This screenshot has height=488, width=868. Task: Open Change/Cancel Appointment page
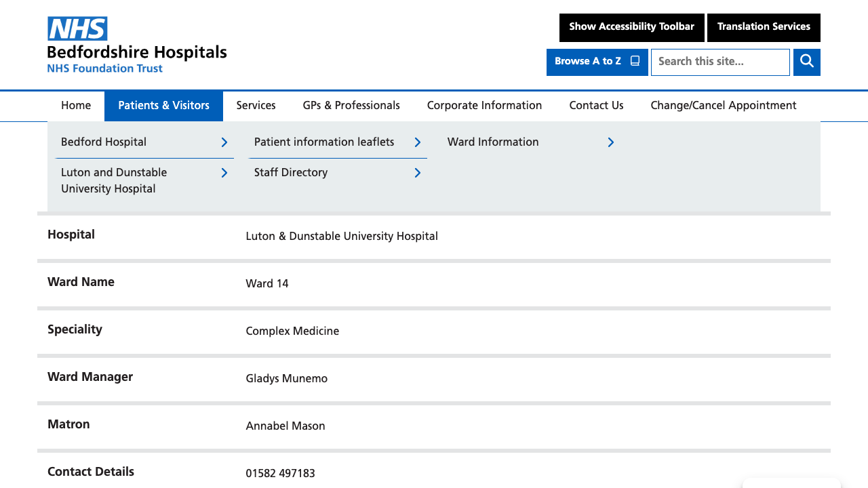tap(723, 106)
